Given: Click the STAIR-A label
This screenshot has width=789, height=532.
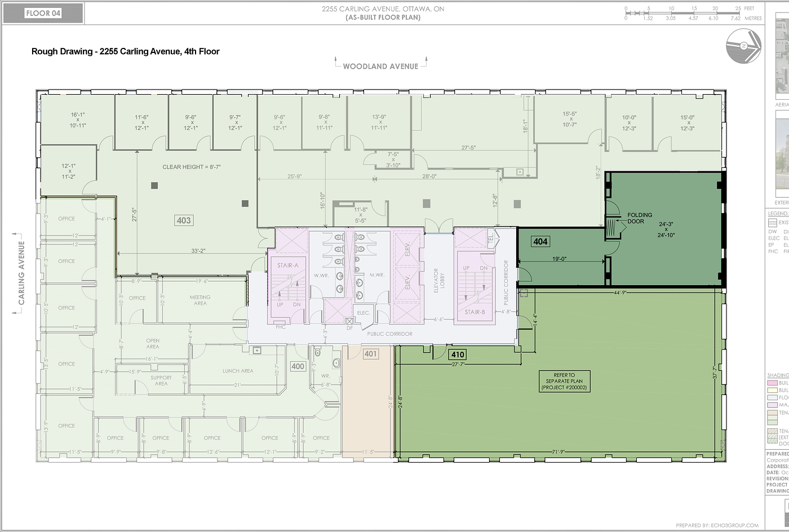Looking at the screenshot, I should 288,265.
